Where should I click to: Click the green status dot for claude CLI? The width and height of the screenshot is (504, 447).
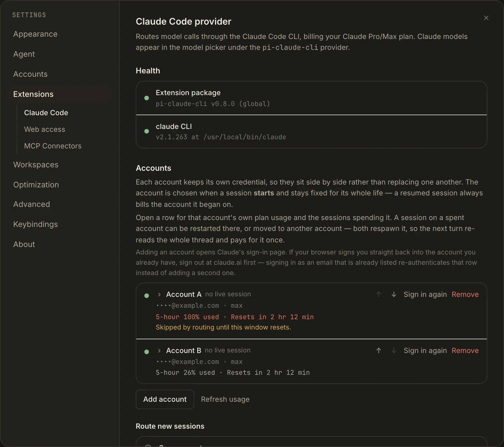point(147,131)
